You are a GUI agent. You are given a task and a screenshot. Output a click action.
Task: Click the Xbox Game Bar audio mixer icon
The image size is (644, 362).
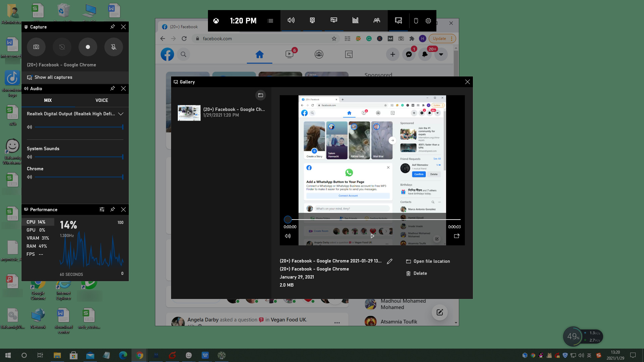point(291,20)
